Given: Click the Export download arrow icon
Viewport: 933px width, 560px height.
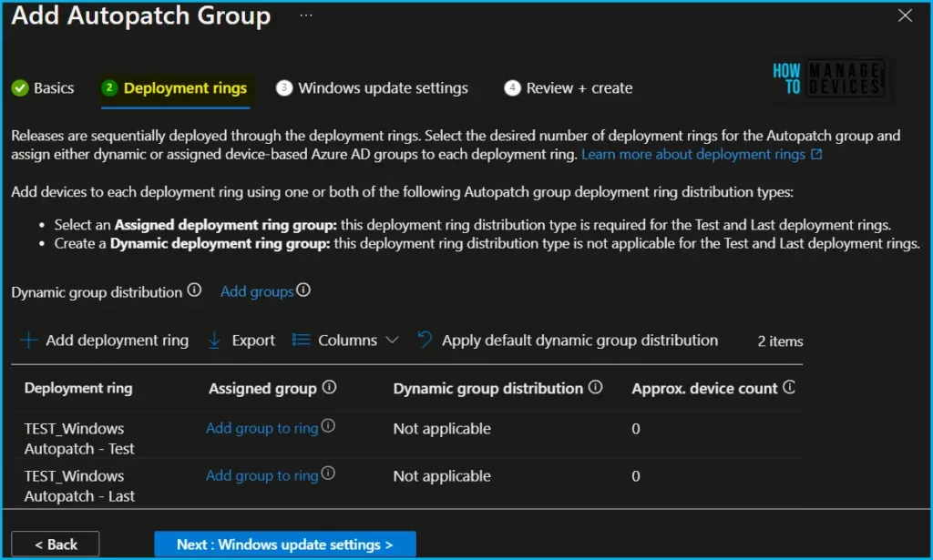Looking at the screenshot, I should click(214, 340).
